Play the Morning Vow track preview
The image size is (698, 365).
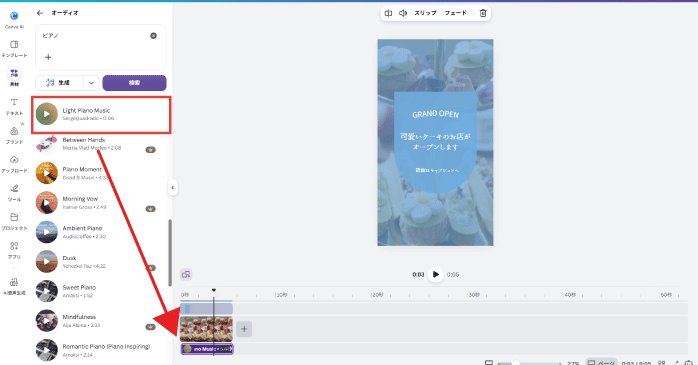47,203
